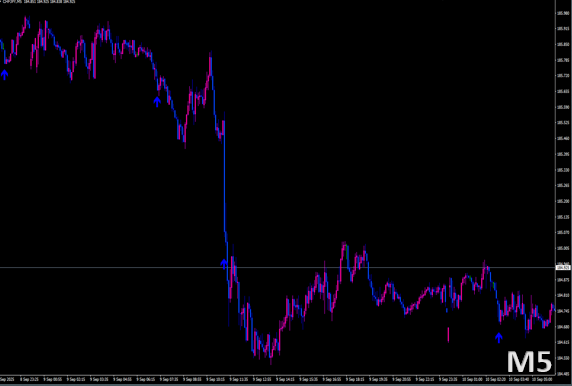Click the 104.615 price scale label
The image size is (572, 386).
point(563,342)
